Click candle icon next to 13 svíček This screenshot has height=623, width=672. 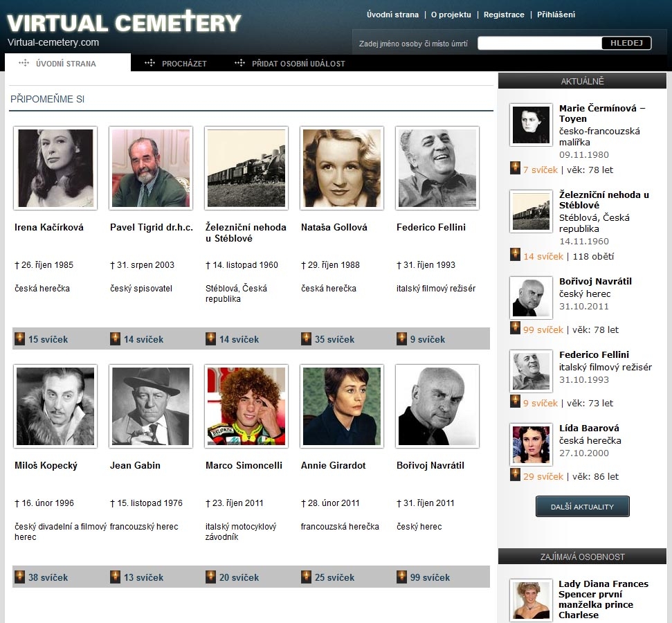(x=116, y=577)
